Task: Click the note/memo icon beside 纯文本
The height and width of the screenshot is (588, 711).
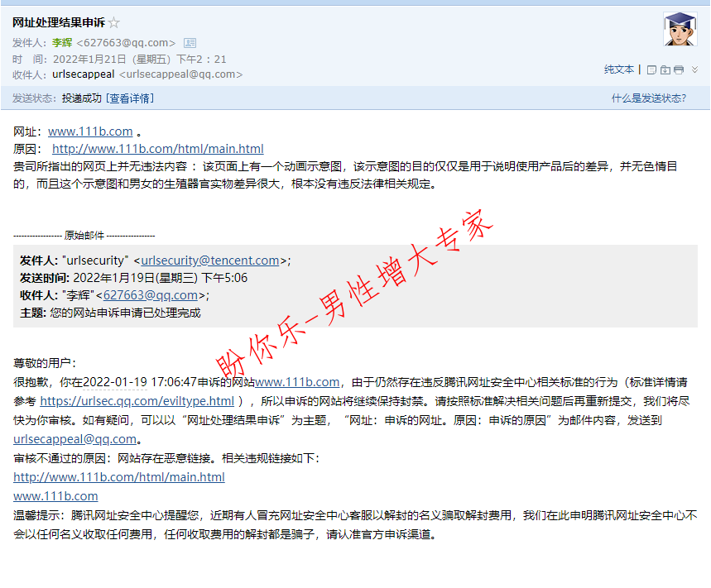Action: coord(651,69)
